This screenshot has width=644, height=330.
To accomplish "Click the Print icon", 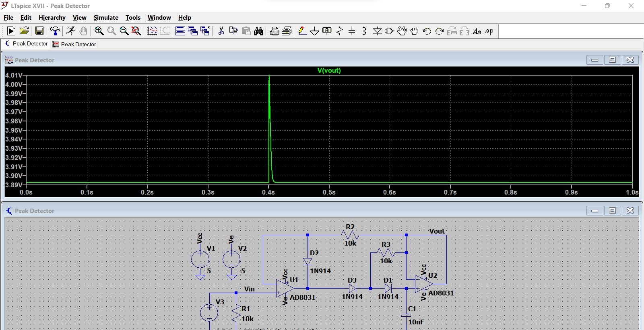I will 287,31.
